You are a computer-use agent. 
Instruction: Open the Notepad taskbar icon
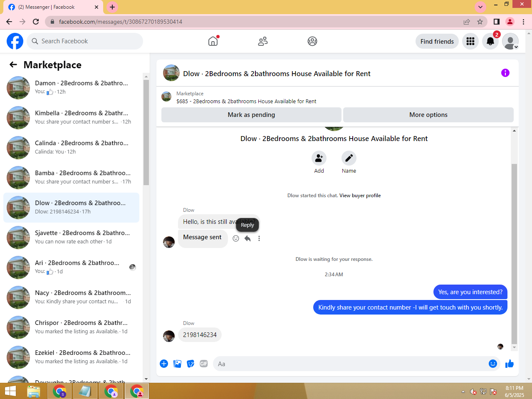(x=85, y=391)
